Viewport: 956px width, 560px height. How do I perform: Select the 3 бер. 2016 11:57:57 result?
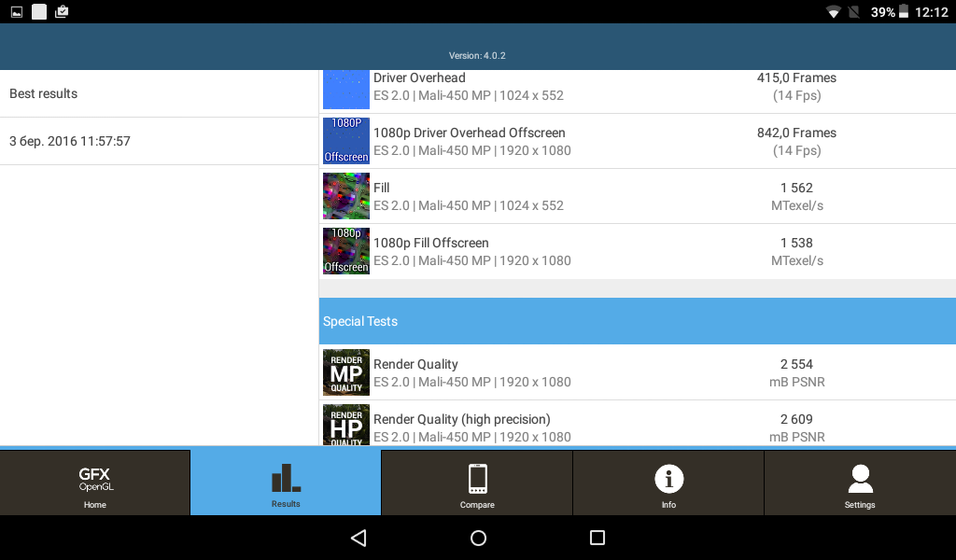click(x=159, y=141)
